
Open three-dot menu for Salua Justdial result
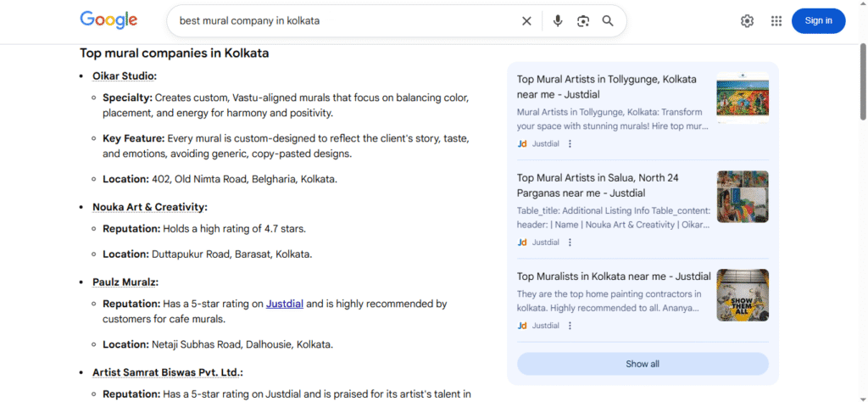[x=570, y=243]
